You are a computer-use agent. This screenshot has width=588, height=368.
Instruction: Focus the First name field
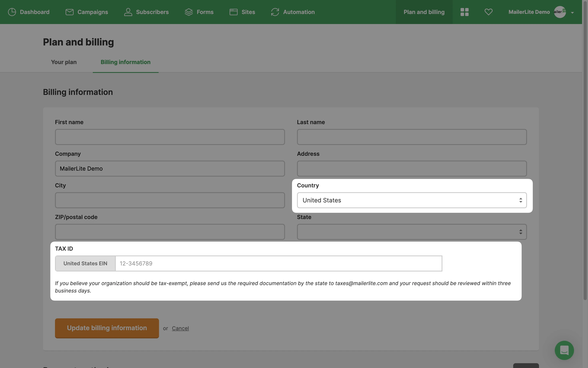[170, 137]
